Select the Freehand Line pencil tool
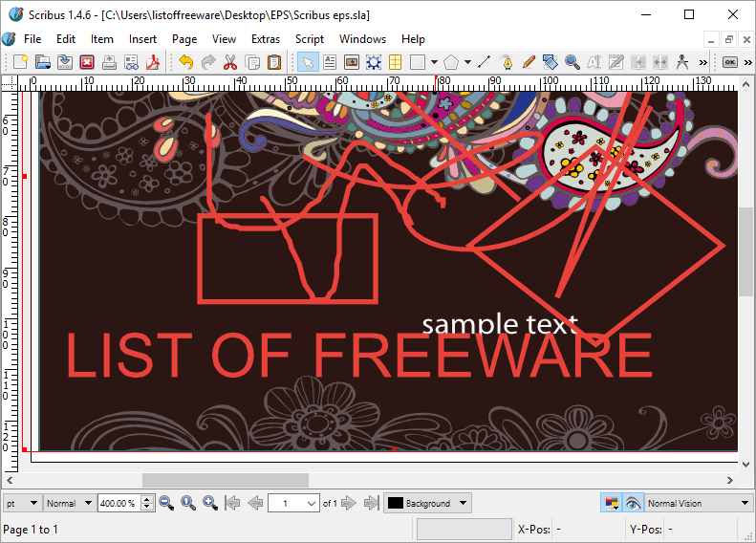756x543 pixels. click(x=529, y=62)
